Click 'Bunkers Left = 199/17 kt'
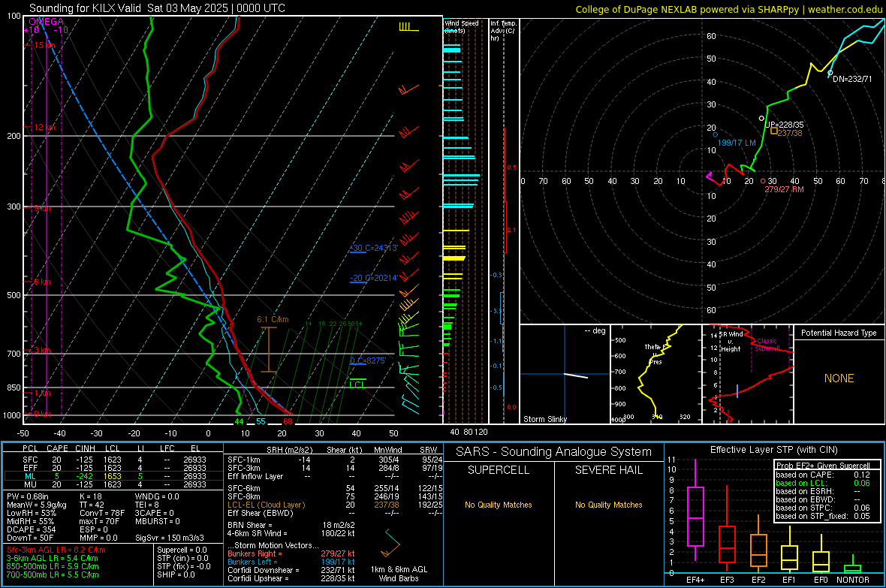The height and width of the screenshot is (588, 886). coord(291,562)
